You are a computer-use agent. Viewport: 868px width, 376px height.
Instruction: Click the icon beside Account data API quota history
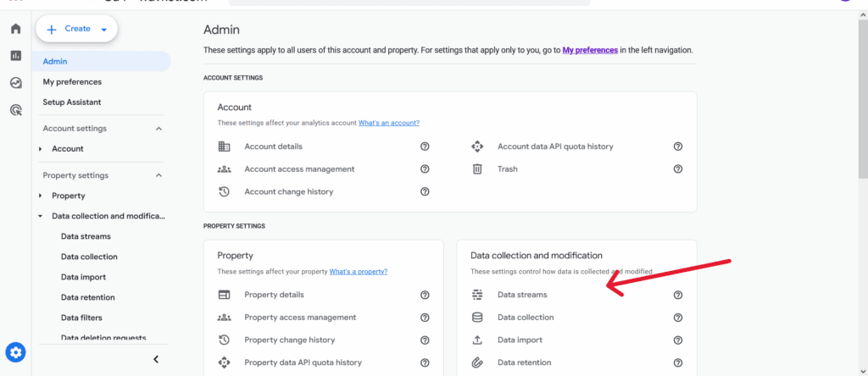click(x=477, y=147)
